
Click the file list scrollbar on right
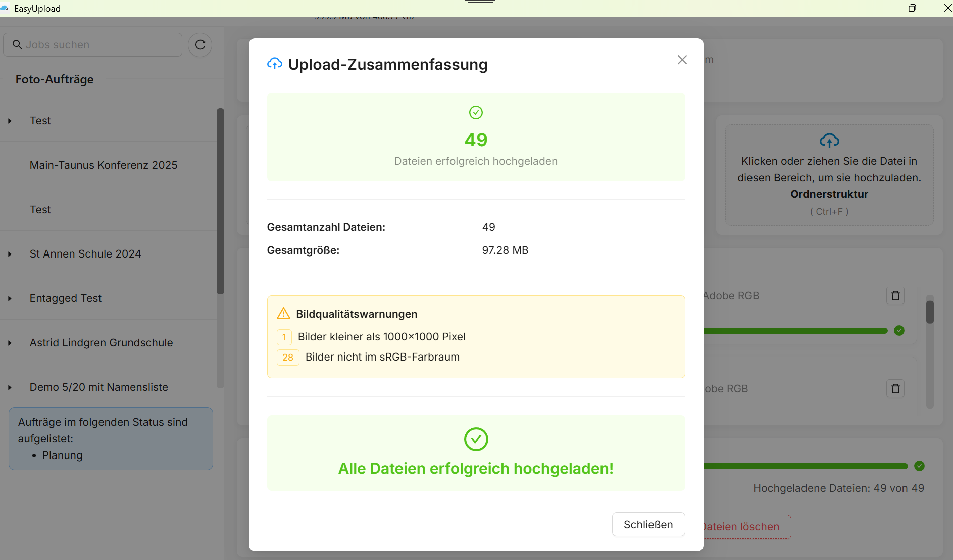930,312
